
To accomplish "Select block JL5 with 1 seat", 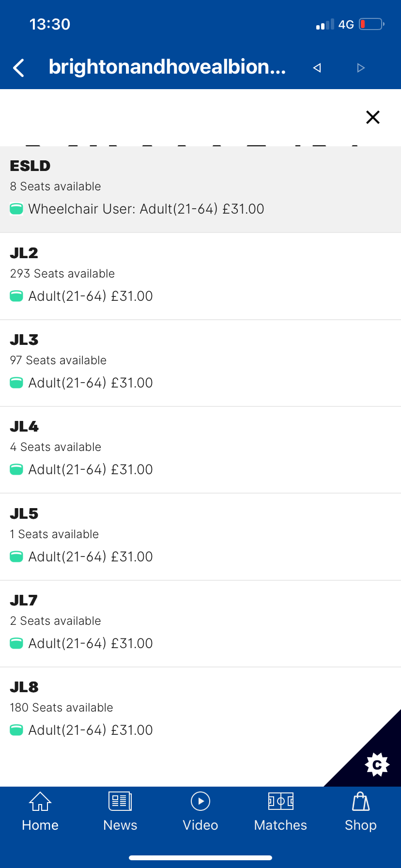I will point(200,537).
